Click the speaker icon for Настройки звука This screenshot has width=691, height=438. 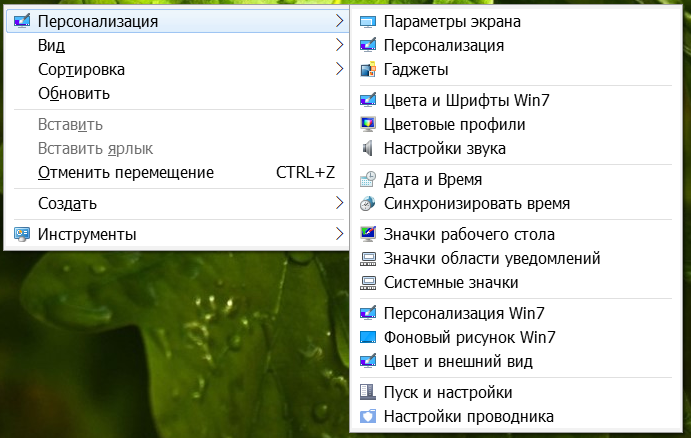368,149
